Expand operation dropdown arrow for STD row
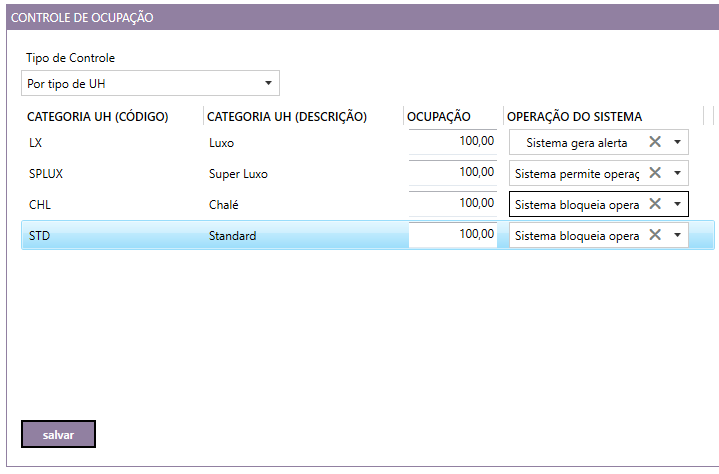Image resolution: width=719 pixels, height=474 pixels. coord(677,235)
